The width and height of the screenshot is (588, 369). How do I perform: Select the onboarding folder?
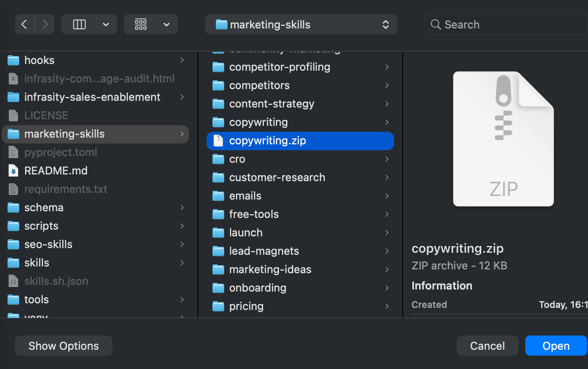click(x=300, y=288)
